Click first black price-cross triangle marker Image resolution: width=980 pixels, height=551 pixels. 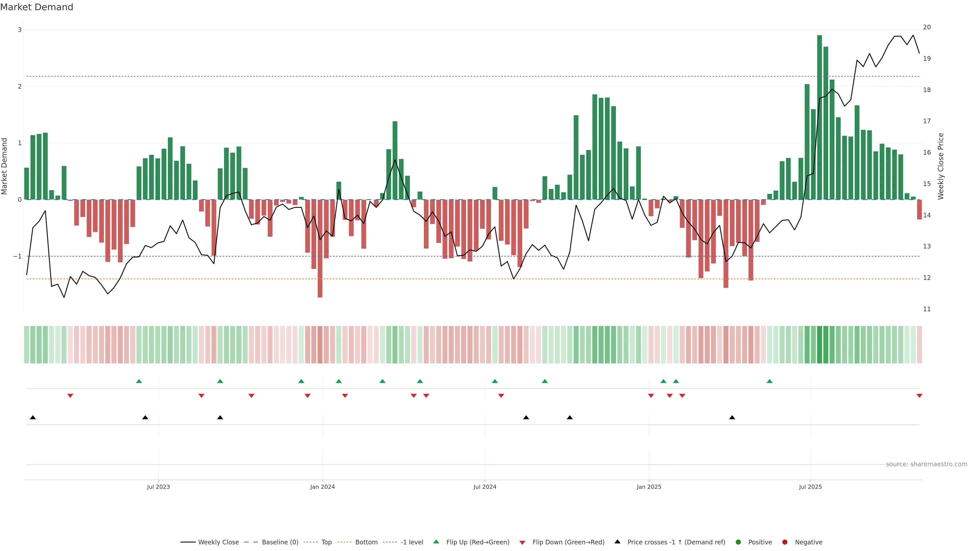tap(33, 418)
